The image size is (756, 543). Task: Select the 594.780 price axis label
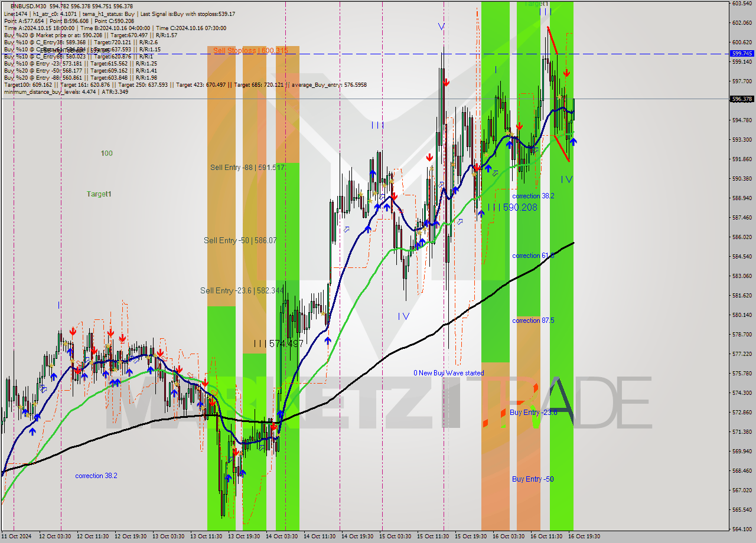741,120
